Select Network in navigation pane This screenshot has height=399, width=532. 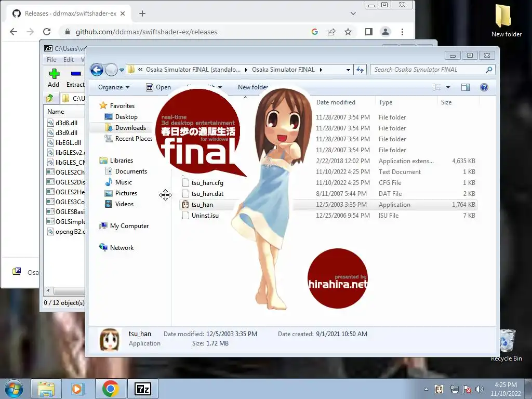pos(116,248)
